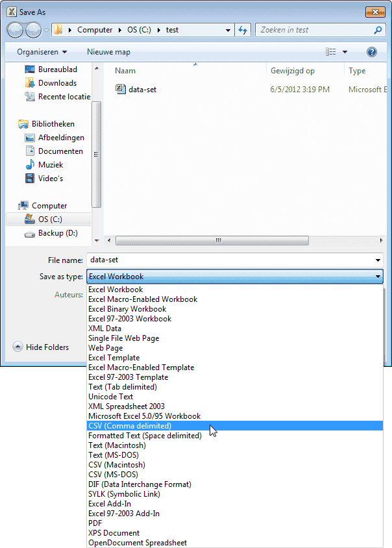Click the Back navigation arrow
392x548 pixels.
coord(16,30)
